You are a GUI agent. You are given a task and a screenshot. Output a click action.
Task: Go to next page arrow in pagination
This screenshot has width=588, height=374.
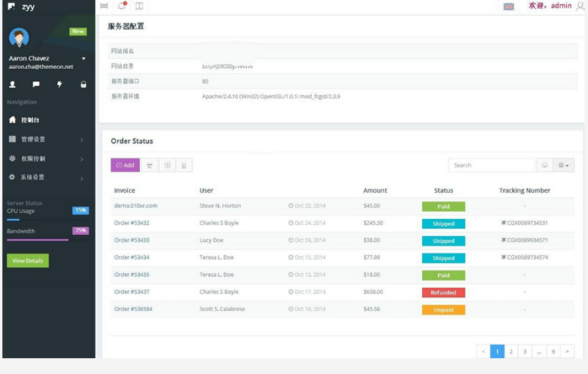coord(567,352)
